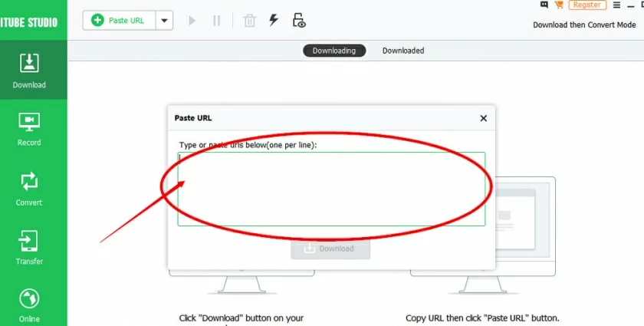Click the pause downloads icon
This screenshot has height=326, width=644.
216,21
